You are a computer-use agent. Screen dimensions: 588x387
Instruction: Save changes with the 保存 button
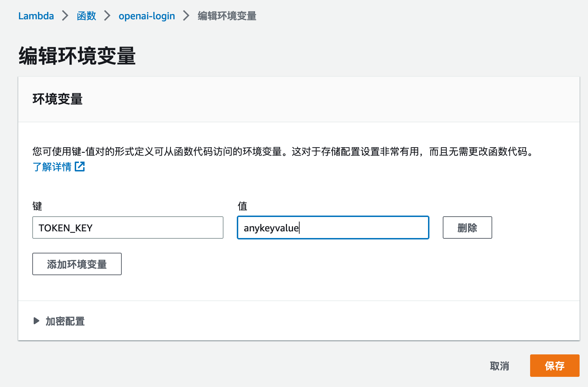click(x=554, y=366)
